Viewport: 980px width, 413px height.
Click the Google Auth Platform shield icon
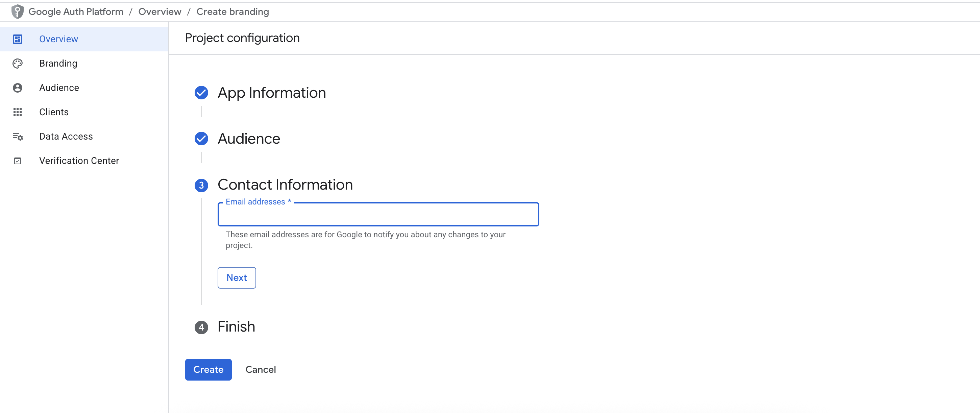(17, 12)
